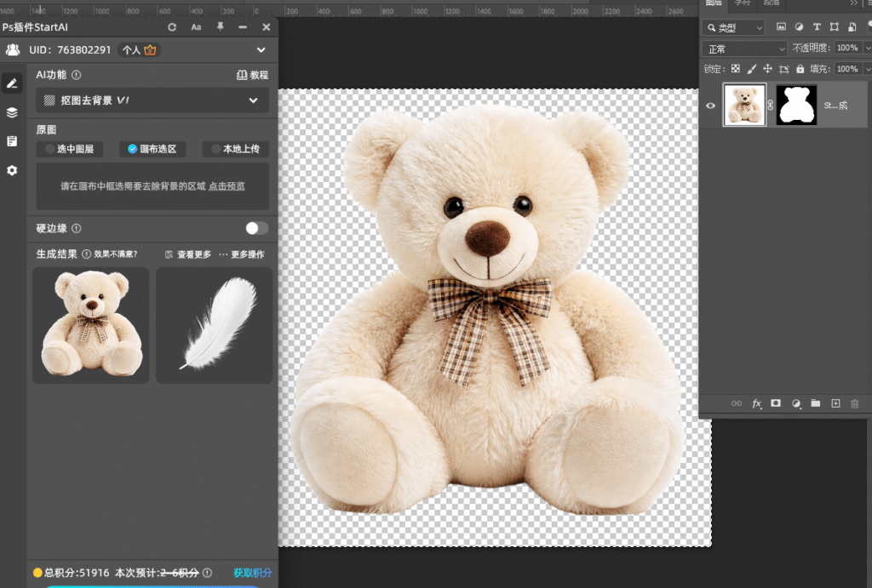
Task: Add a layer mask from panel bottom
Action: [x=776, y=403]
